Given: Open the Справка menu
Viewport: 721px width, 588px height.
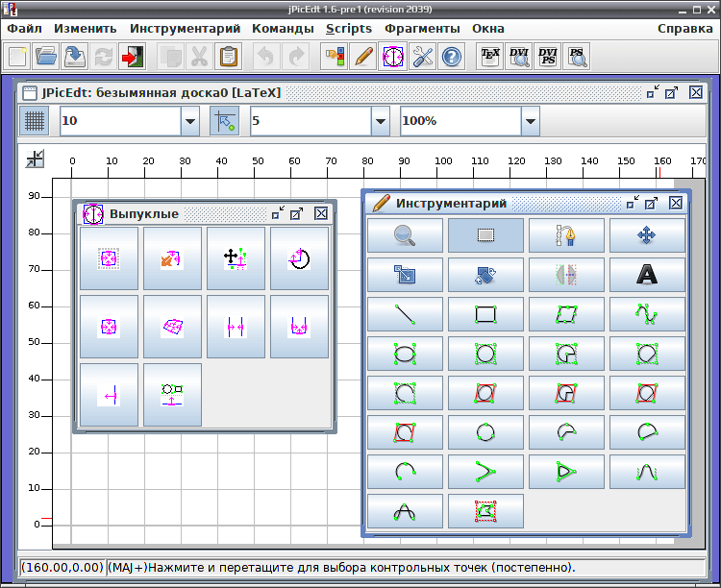Looking at the screenshot, I should point(685,29).
